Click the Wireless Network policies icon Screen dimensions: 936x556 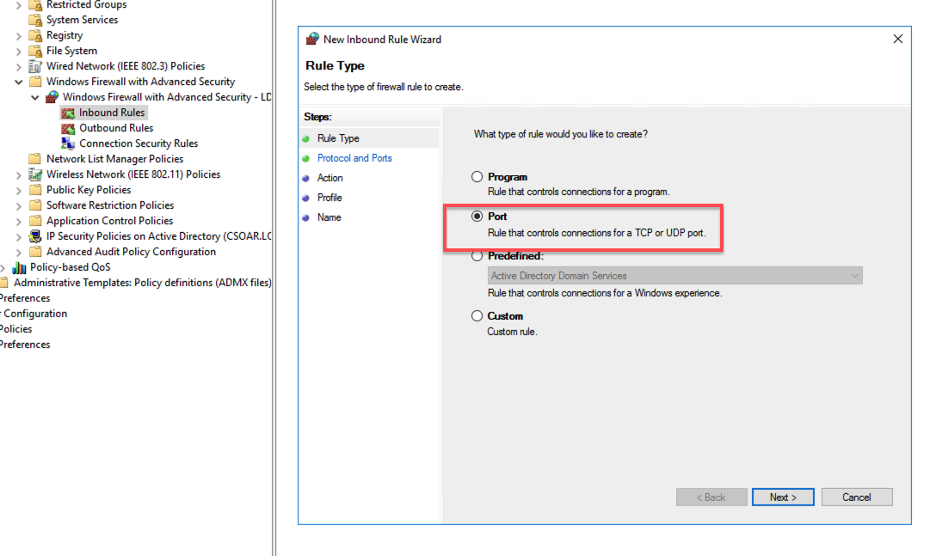pos(35,175)
